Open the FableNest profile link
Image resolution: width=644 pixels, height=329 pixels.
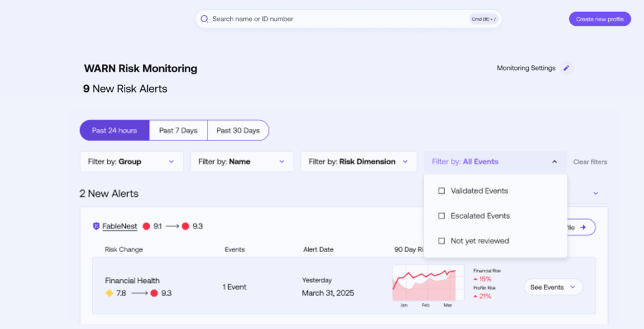click(119, 226)
